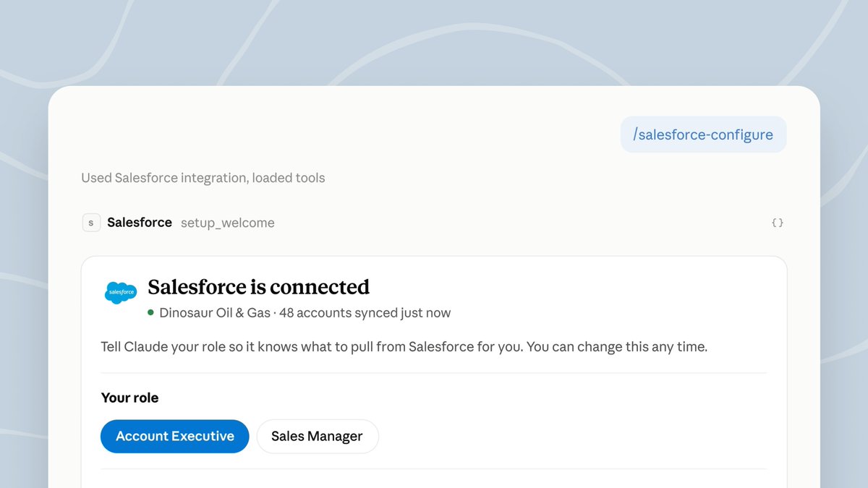Click the 'Your role' label
This screenshot has width=868, height=488.
130,398
